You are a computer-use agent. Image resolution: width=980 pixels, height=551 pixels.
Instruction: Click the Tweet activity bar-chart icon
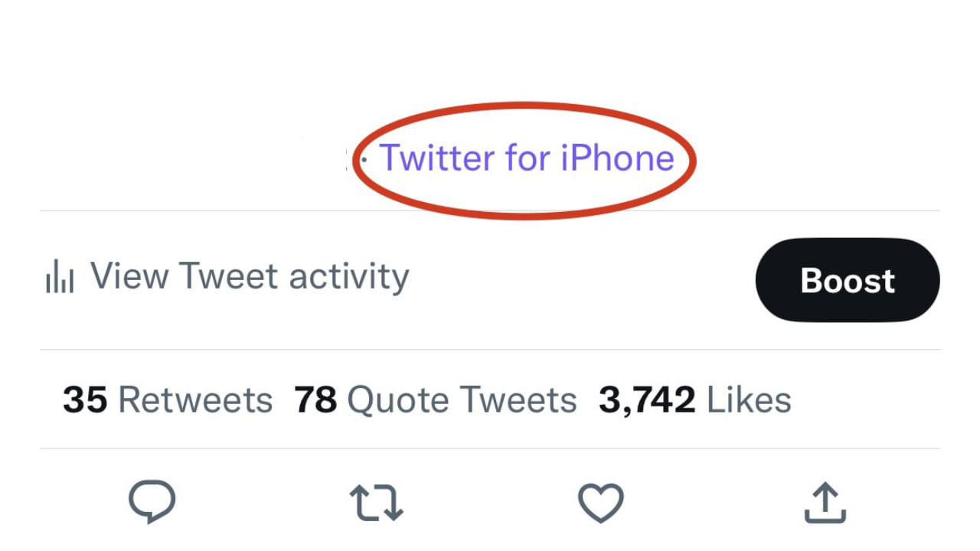tap(60, 277)
